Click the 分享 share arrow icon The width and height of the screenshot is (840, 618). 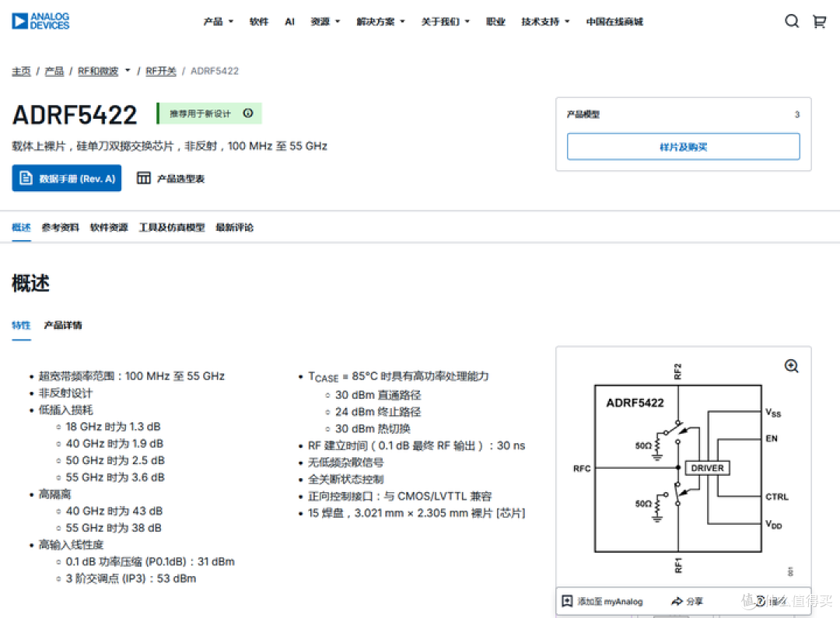click(x=677, y=602)
